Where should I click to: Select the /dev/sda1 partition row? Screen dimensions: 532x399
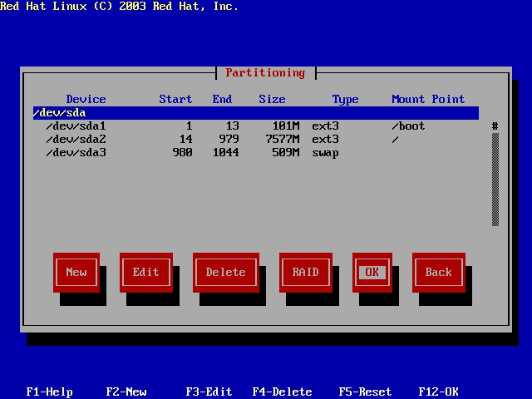256,126
